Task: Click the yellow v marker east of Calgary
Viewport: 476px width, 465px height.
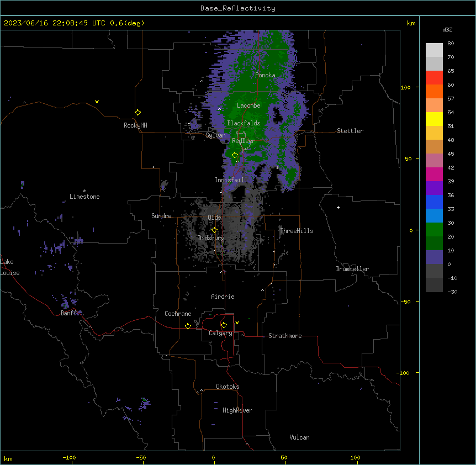Action: 237,323
